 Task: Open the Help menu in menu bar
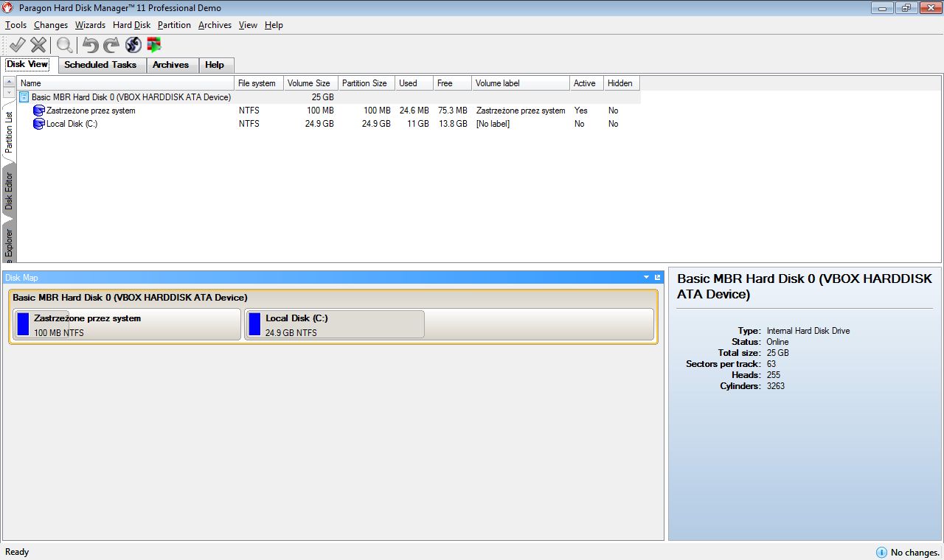pos(274,25)
